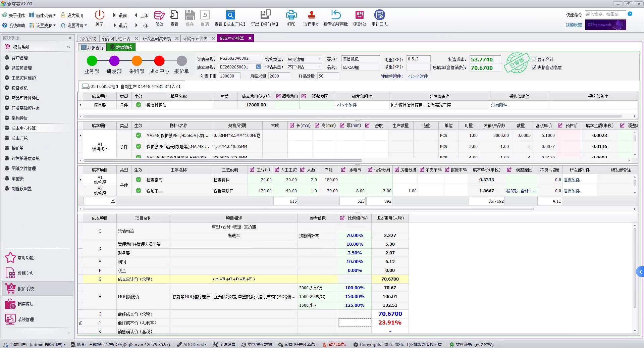This screenshot has height=348, width=644.
Task: Go to 下条 next record
Action: [x=141, y=26]
